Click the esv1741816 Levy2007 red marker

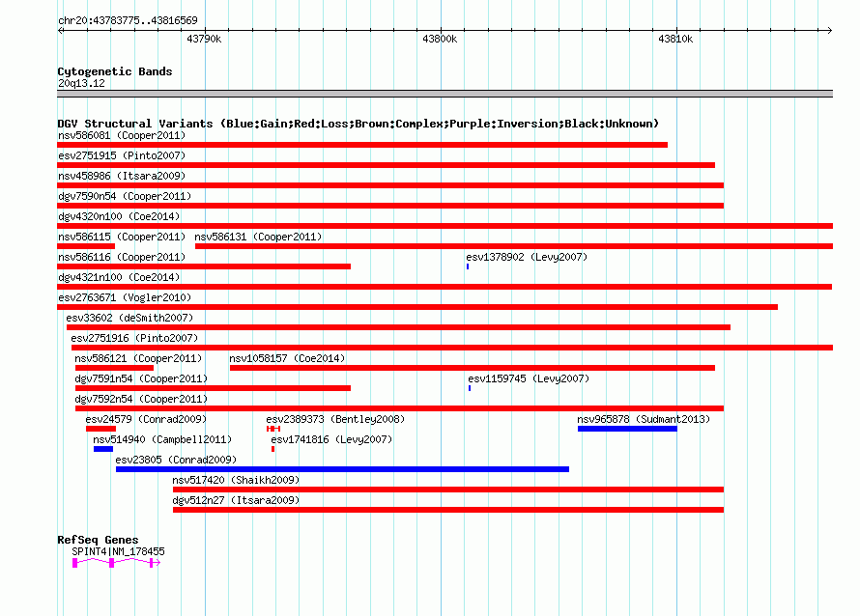(272, 449)
